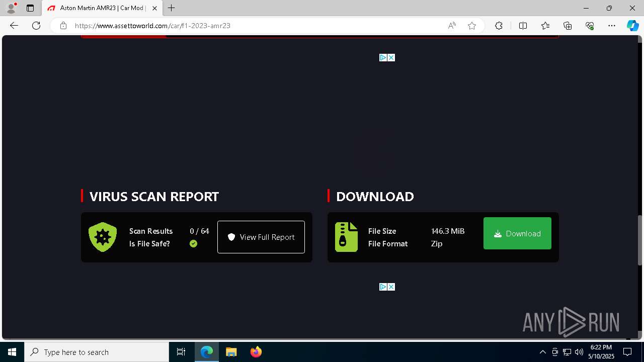Click the 146.3 MiB file size
This screenshot has width=644, height=362.
coord(448,231)
